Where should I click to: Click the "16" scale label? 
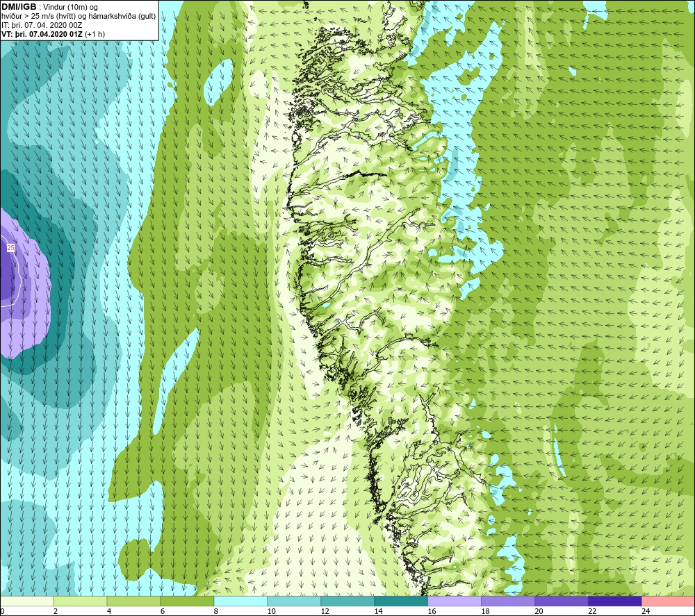click(x=432, y=611)
